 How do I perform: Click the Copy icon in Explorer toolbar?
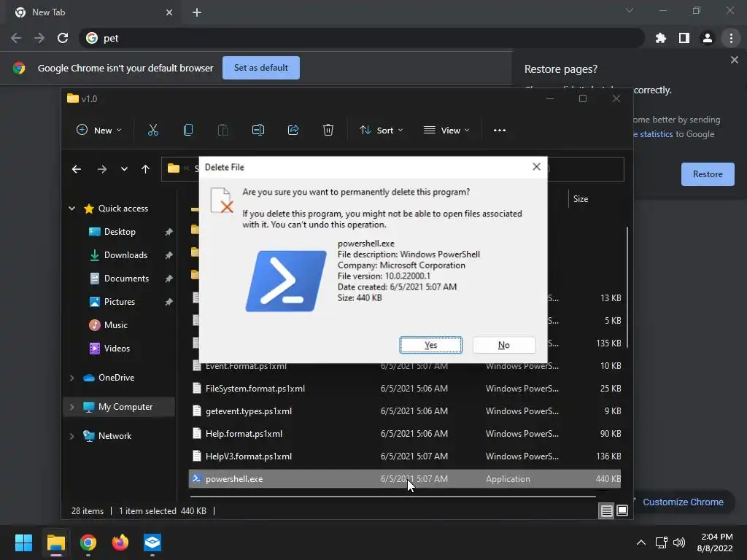(x=188, y=130)
